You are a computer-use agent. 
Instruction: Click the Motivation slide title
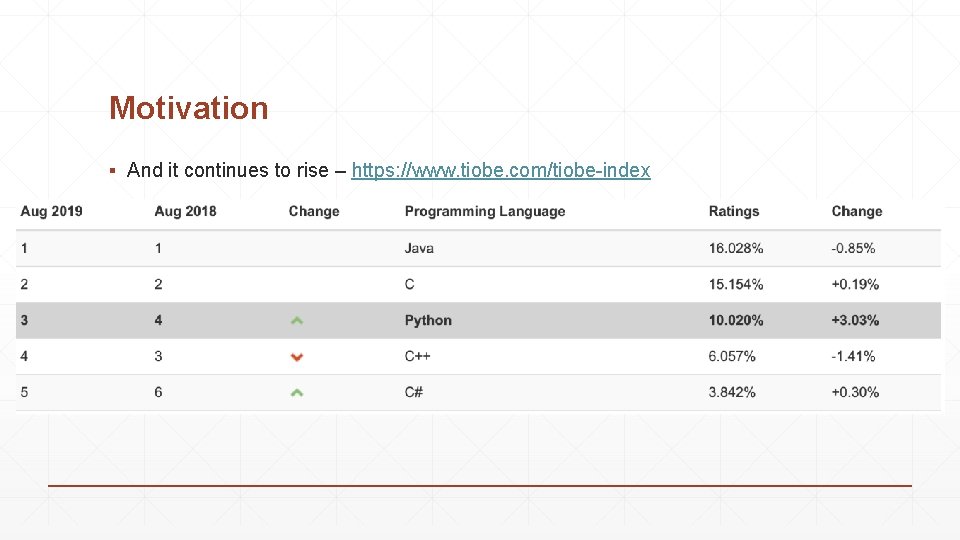(189, 108)
